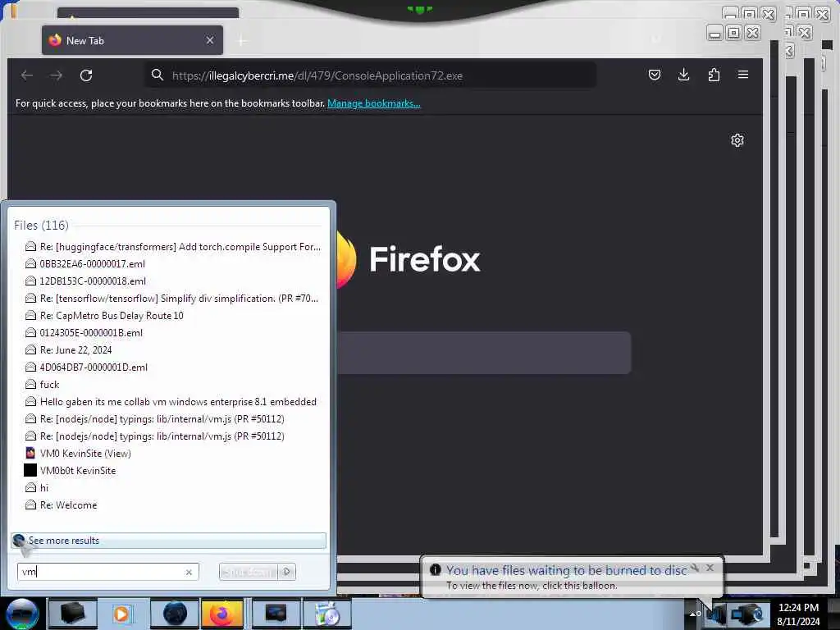Open the disc burning taskbar icon
This screenshot has height=630, width=840.
(327, 614)
